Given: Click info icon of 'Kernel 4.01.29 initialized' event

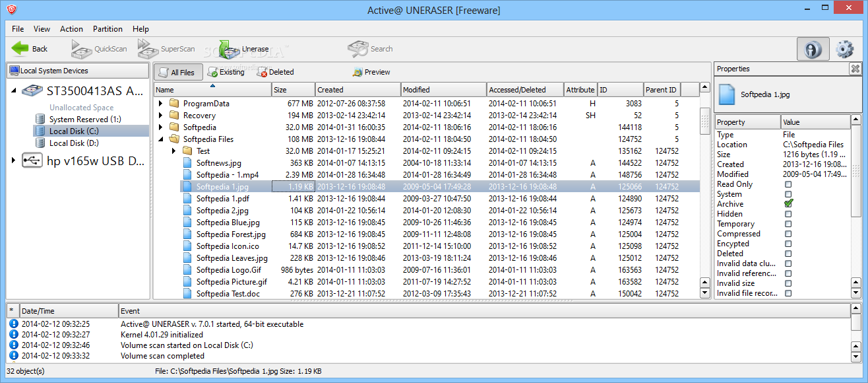Looking at the screenshot, I should pyautogui.click(x=13, y=335).
